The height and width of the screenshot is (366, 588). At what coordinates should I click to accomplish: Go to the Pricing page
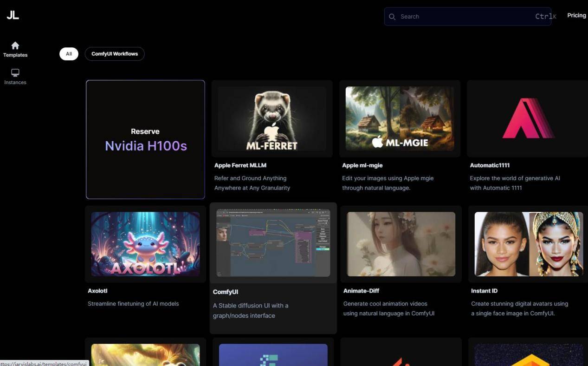[576, 15]
